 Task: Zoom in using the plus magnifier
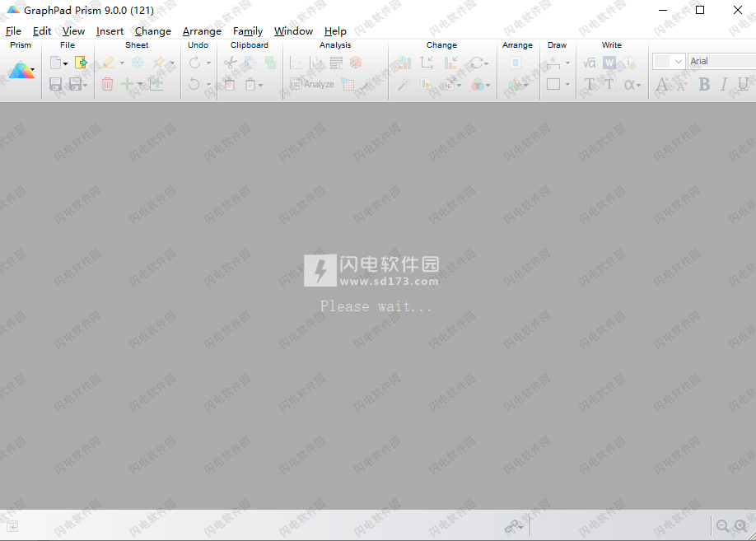point(740,526)
